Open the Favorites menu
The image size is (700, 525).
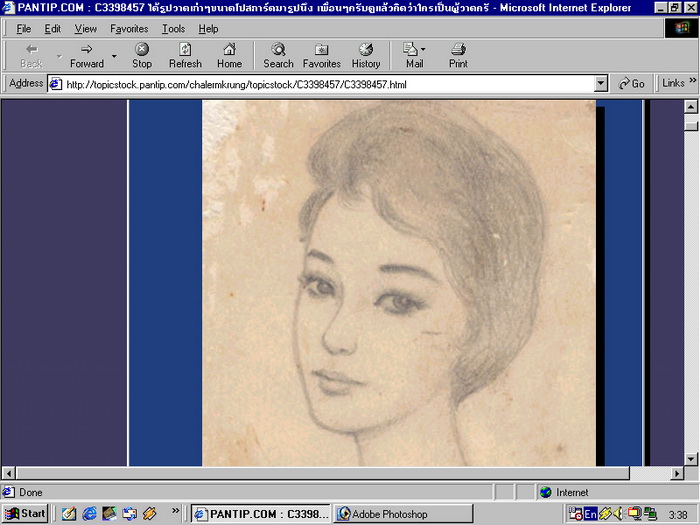(x=129, y=29)
